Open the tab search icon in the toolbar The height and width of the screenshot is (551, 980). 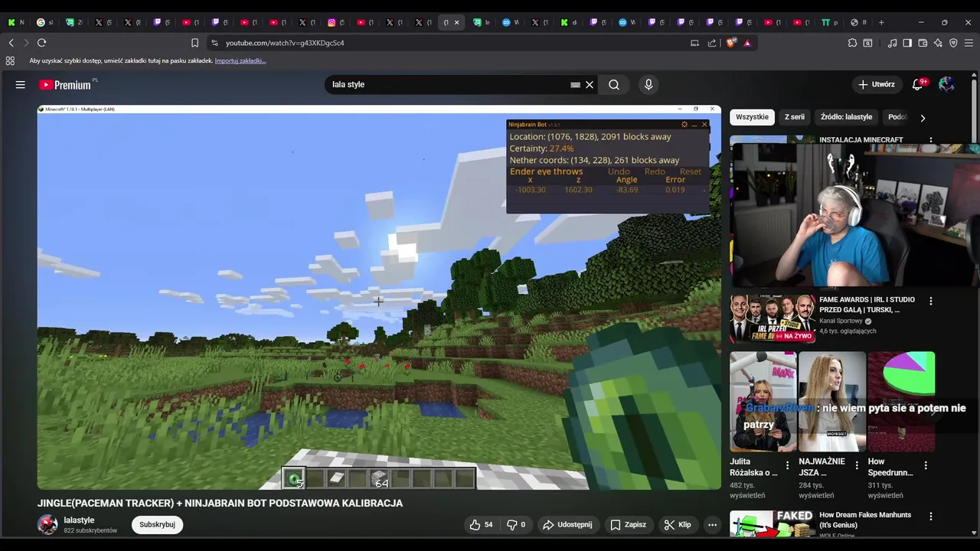coord(868,43)
